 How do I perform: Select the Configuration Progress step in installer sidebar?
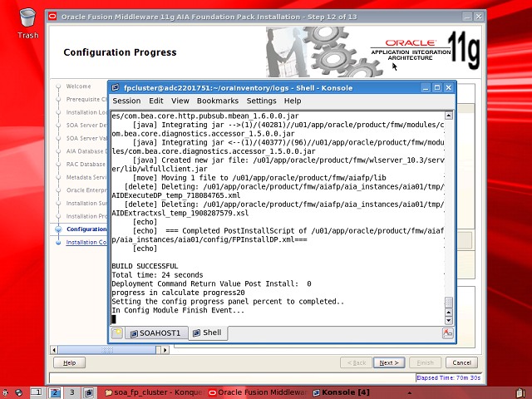coord(86,229)
